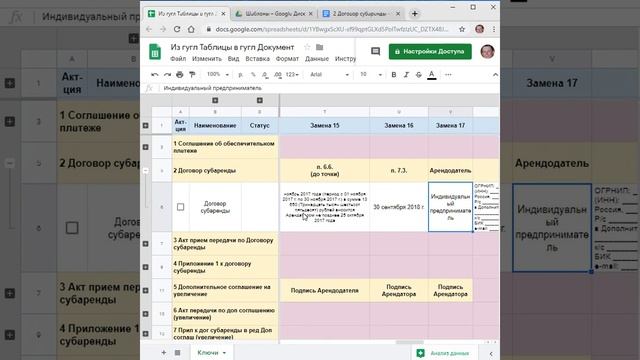Expand group beside 4 Приложение 1 row
Screen dimensions: 640x360
[145, 267]
